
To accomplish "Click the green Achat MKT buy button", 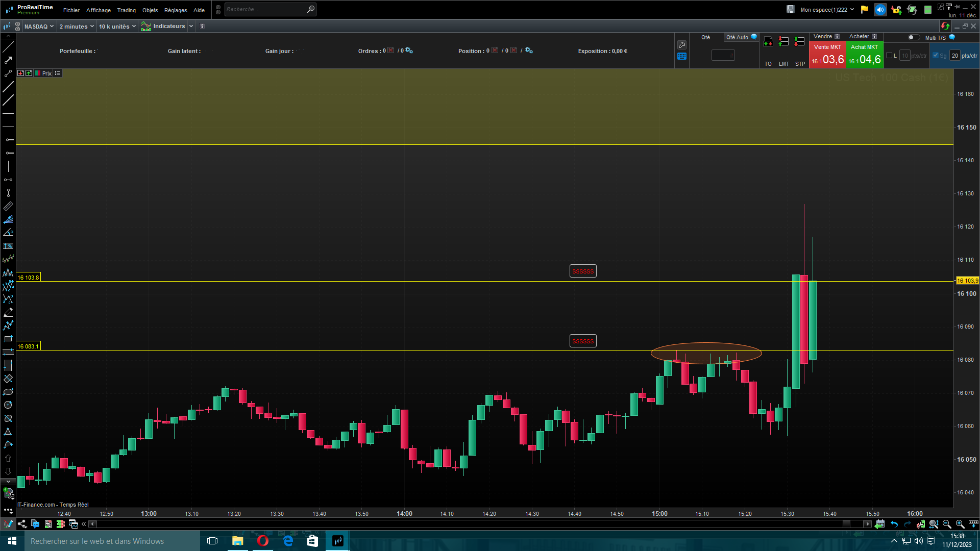I will tap(864, 55).
